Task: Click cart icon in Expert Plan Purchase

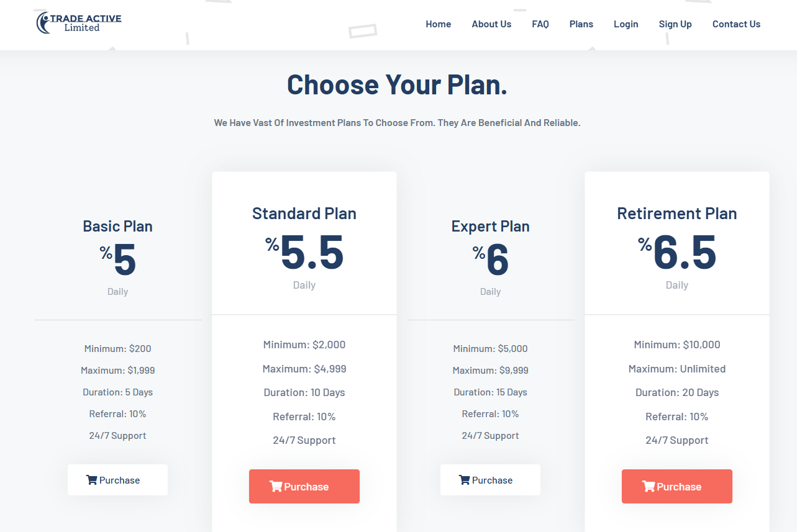Action: [x=464, y=480]
